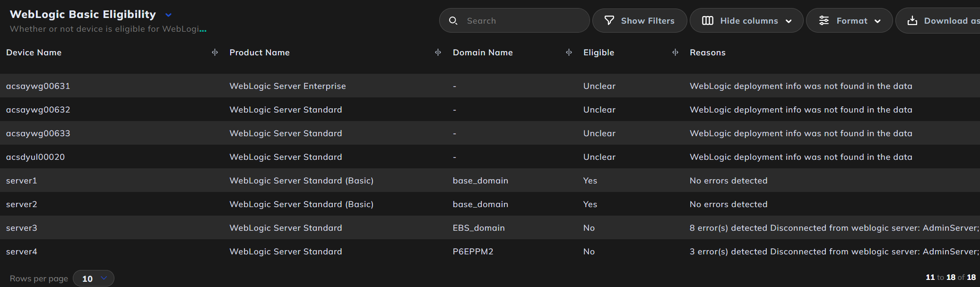
Task: Click Eligible column resize handle icon
Action: click(x=675, y=52)
